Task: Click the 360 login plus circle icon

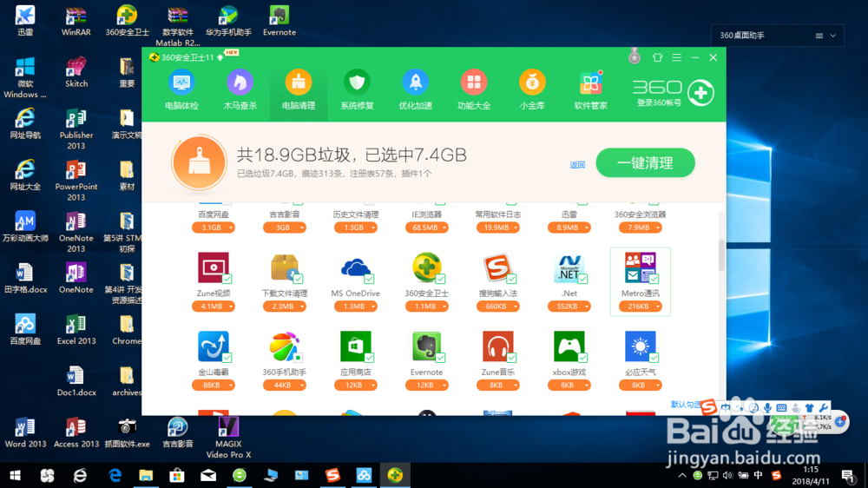Action: (x=700, y=93)
